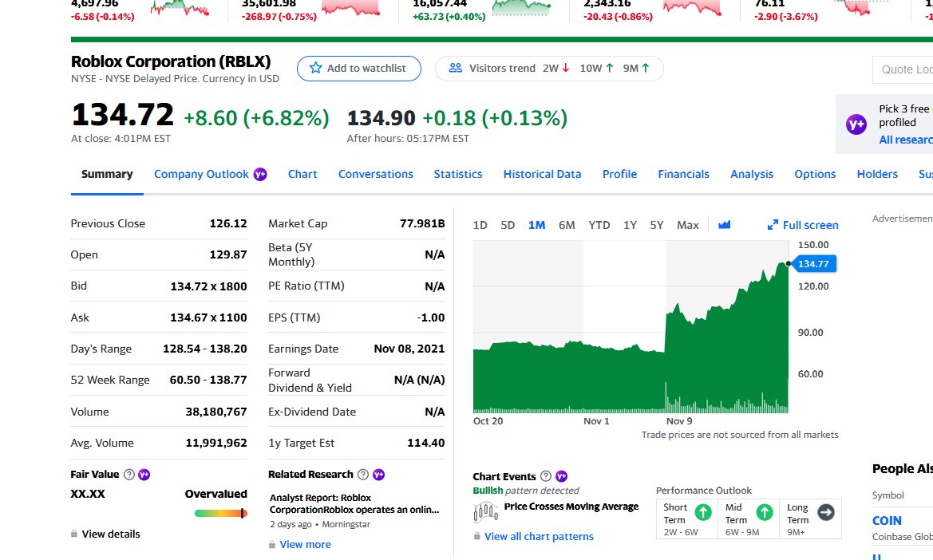
Task: Open the Historical Data tab
Action: click(x=542, y=174)
